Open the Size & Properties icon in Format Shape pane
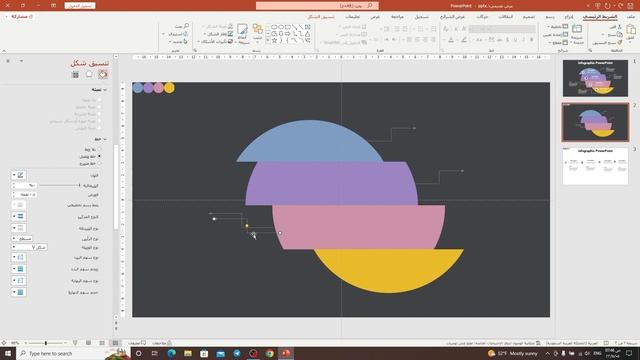640x360 pixels. (x=76, y=74)
